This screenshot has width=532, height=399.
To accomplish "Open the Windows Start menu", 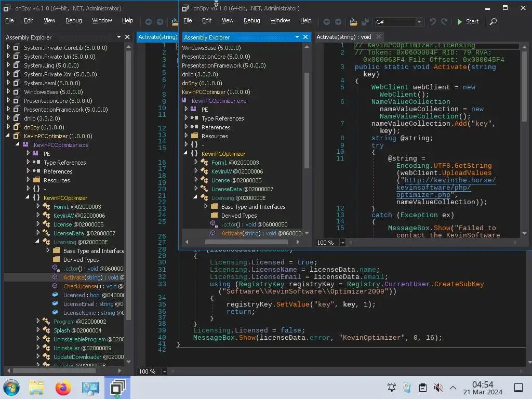I will (x=11, y=388).
